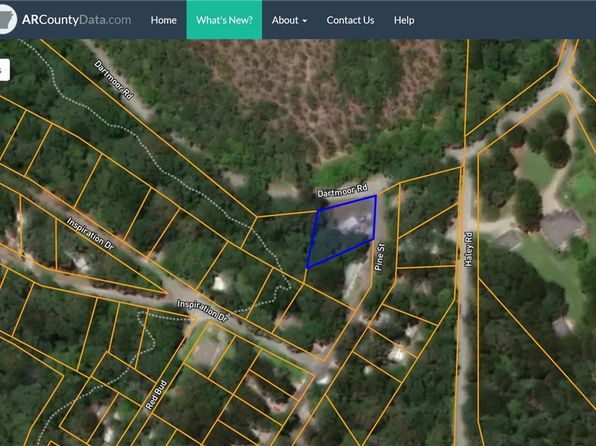Image resolution: width=596 pixels, height=446 pixels.
Task: Click the Pine St road label
Action: point(380,257)
